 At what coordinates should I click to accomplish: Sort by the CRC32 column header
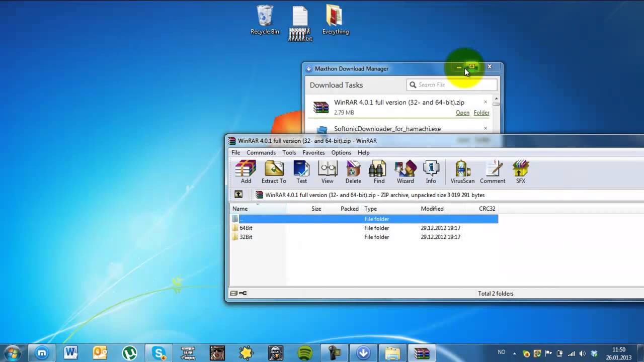coord(481,209)
